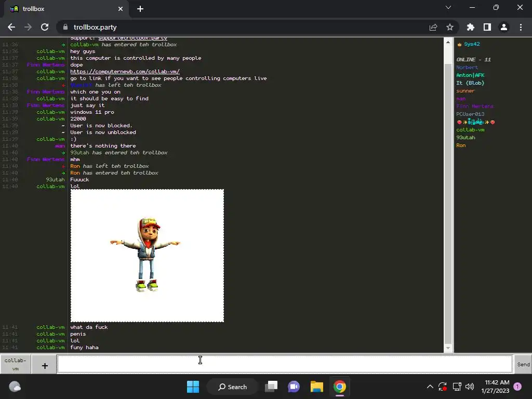The image size is (532, 399).
Task: Click the 'what da fuck' chat message
Action: coord(89,327)
